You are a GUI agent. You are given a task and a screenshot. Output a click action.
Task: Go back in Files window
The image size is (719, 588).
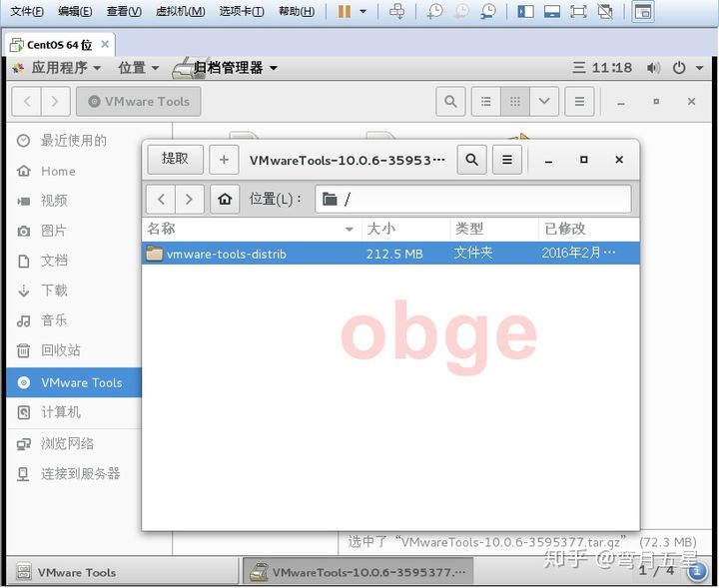pyautogui.click(x=27, y=101)
